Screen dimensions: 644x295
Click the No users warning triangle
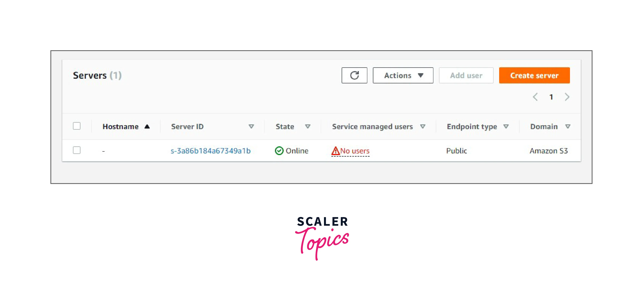click(x=335, y=151)
